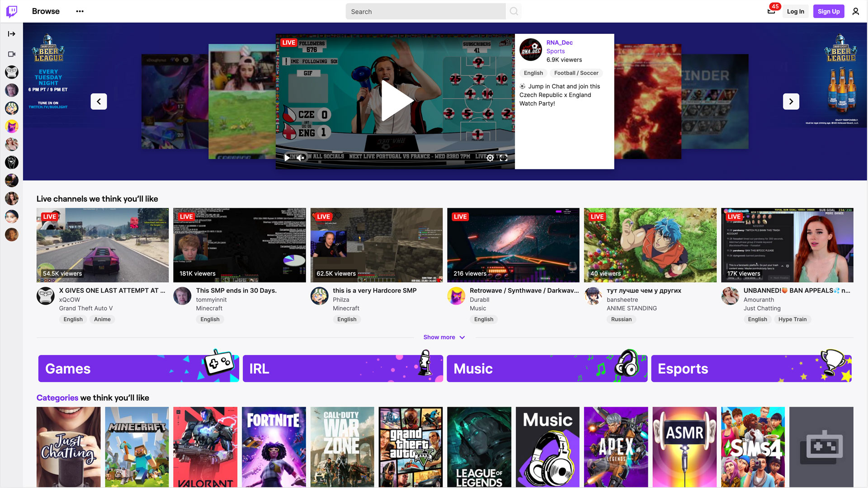Unmute the featured stream volume
This screenshot has height=488, width=868.
tap(301, 158)
